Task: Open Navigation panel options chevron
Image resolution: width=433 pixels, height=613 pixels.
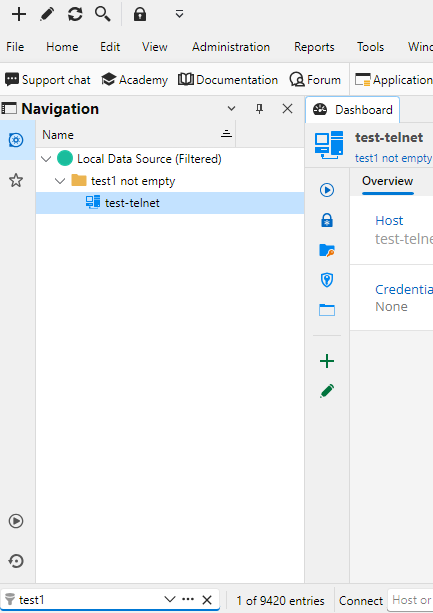Action: point(231,109)
